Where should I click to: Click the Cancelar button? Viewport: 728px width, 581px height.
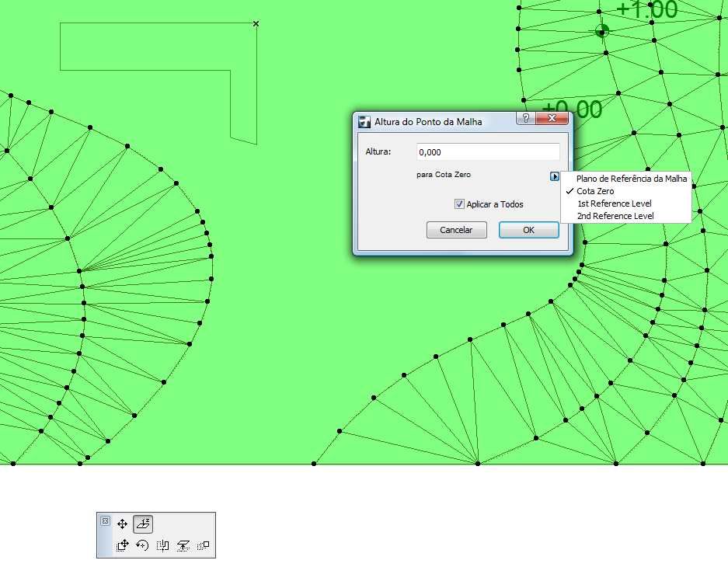click(456, 230)
